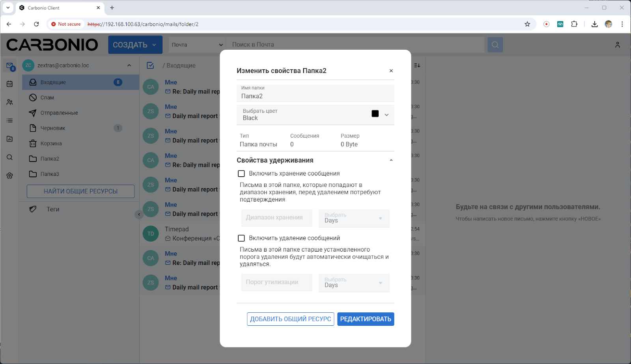The width and height of the screenshot is (631, 364).
Task: Open the Contacts icon in sidebar
Action: pyautogui.click(x=10, y=102)
